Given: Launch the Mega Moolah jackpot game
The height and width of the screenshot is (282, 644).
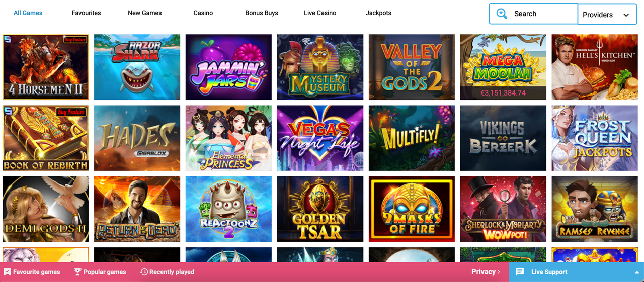Looking at the screenshot, I should (503, 67).
